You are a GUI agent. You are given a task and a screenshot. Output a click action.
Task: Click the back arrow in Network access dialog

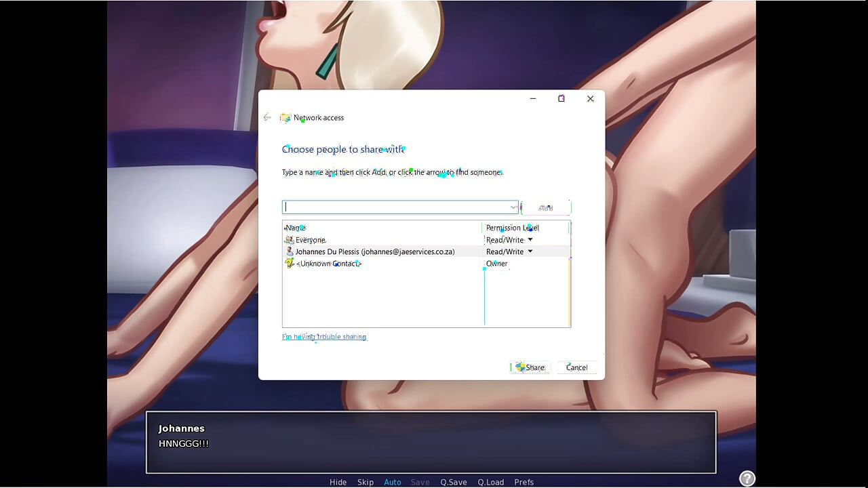tap(267, 117)
